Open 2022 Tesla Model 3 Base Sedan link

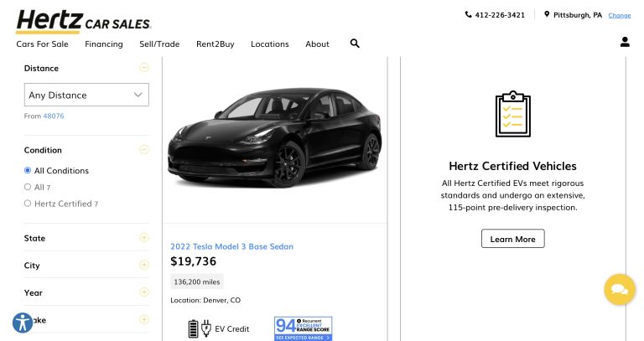click(x=231, y=246)
